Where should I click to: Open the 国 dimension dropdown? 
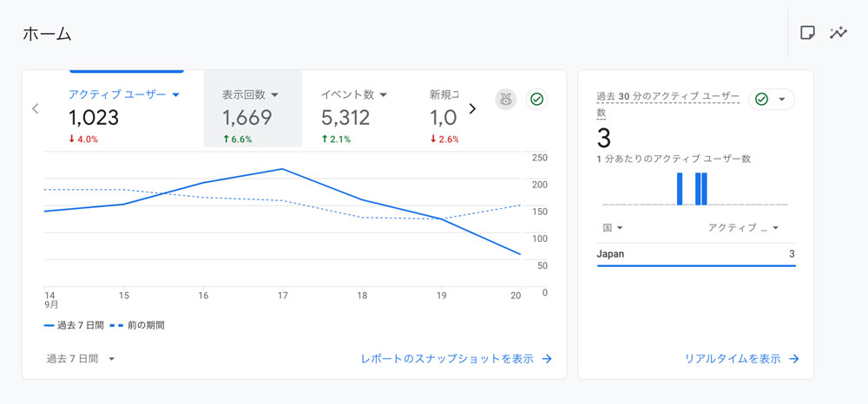[620, 228]
